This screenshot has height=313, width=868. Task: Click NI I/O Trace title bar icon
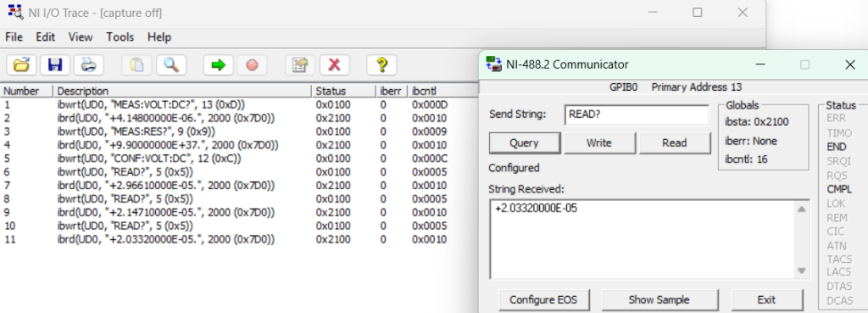pos(15,12)
